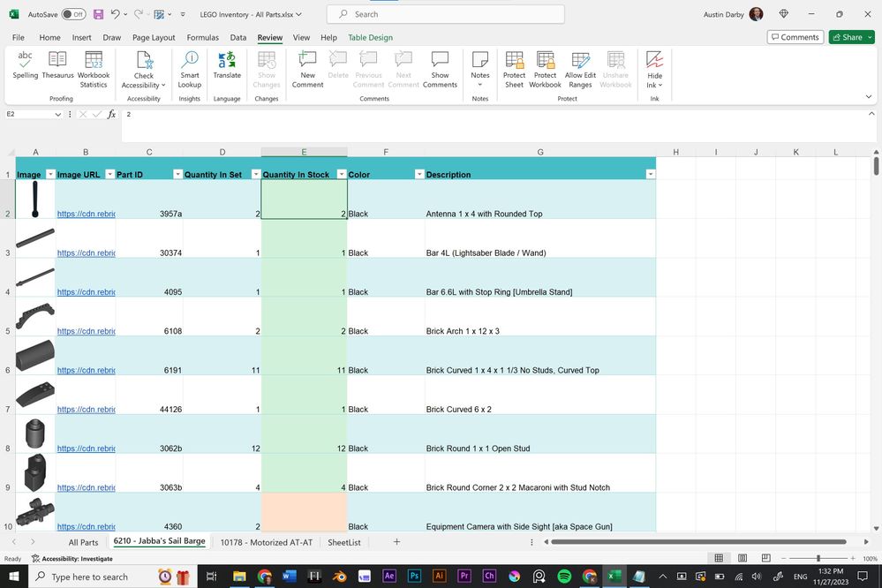
Task: Switch to Normal view in status bar
Action: pyautogui.click(x=719, y=558)
